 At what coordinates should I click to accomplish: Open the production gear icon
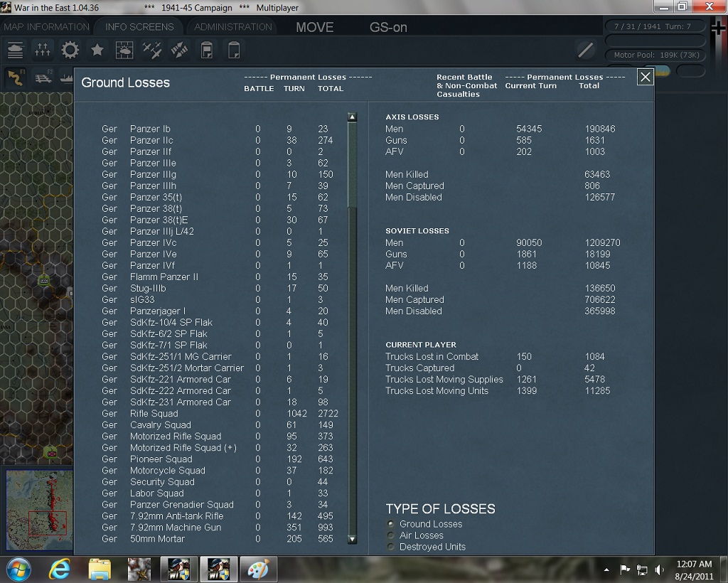pyautogui.click(x=70, y=50)
